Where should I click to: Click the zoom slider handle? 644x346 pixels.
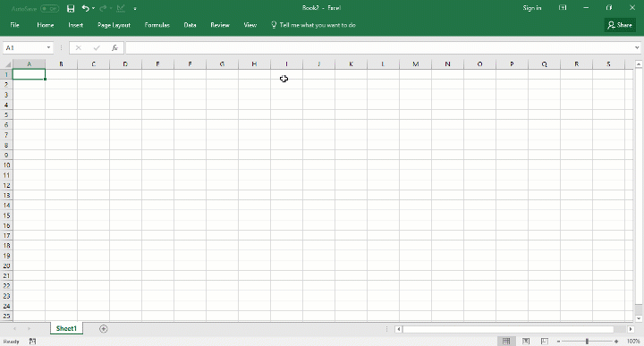pos(588,342)
